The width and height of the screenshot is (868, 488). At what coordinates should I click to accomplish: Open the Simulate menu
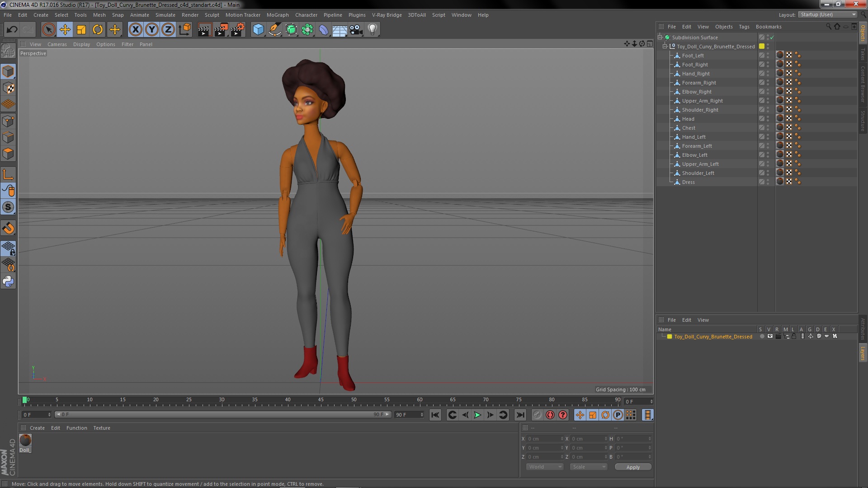(165, 15)
